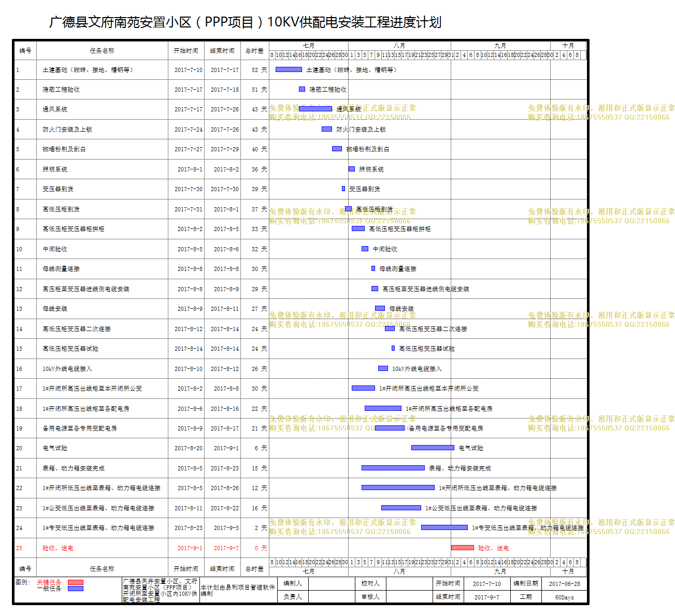Click the footer 结束时间 value 2017-9-7
This screenshot has width=675, height=616.
click(487, 597)
